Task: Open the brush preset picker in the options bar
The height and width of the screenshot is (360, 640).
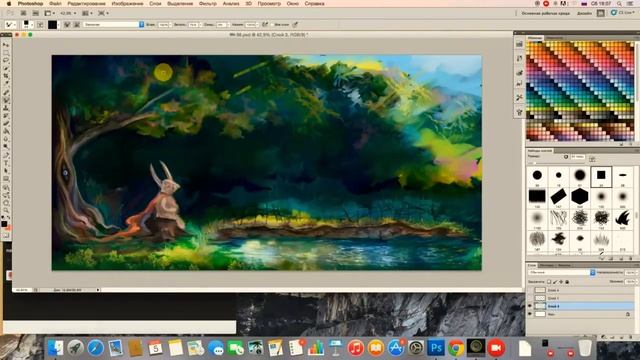Action: (x=28, y=24)
